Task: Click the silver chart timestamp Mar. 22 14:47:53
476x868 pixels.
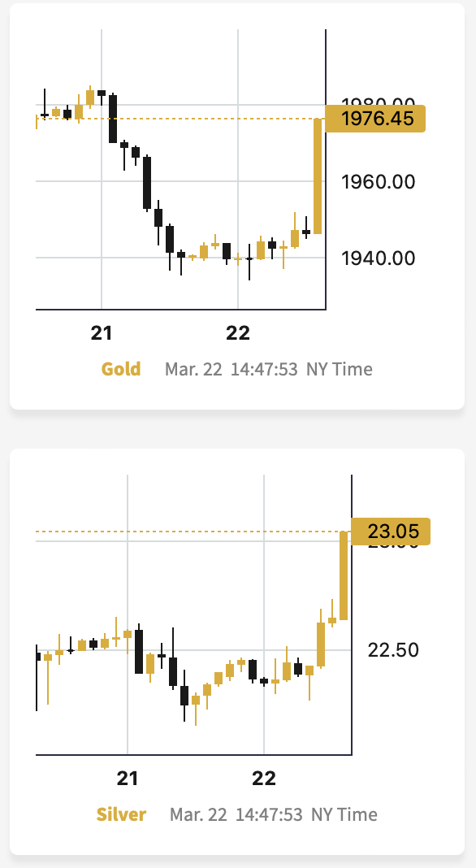Action: tap(237, 815)
